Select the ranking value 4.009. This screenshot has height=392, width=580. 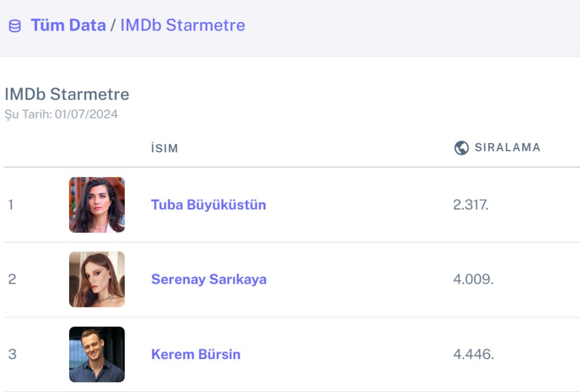(473, 279)
